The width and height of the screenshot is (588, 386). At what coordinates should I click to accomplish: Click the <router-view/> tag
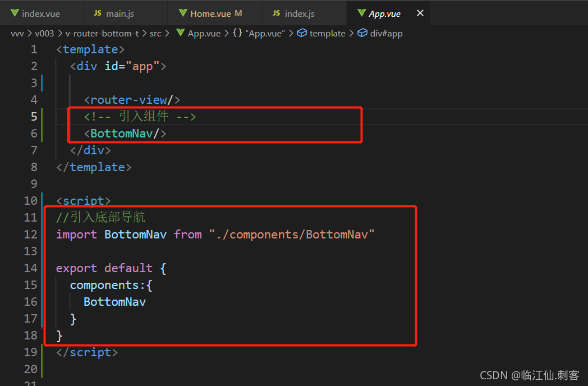[132, 99]
